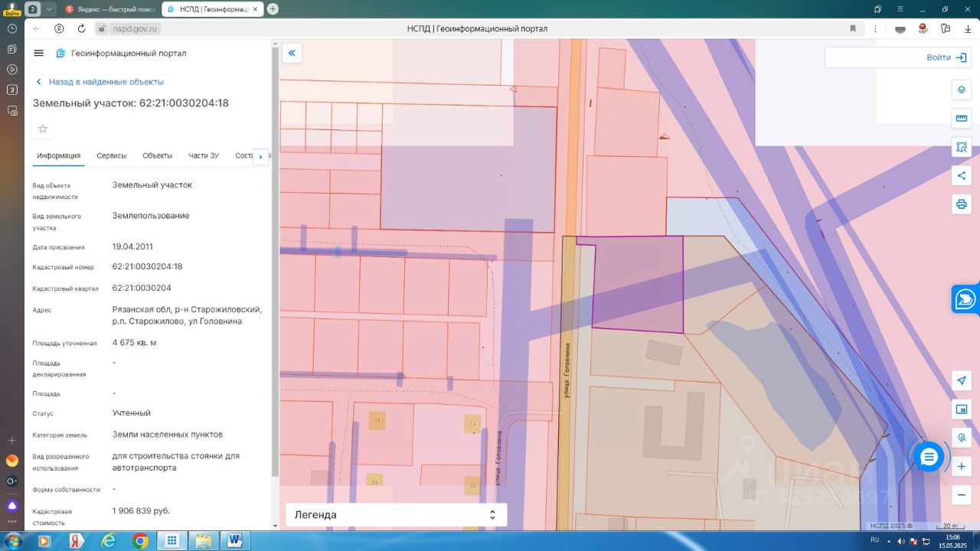Add the land plot to favorites star
This screenshot has width=980, height=551.
pyautogui.click(x=43, y=129)
